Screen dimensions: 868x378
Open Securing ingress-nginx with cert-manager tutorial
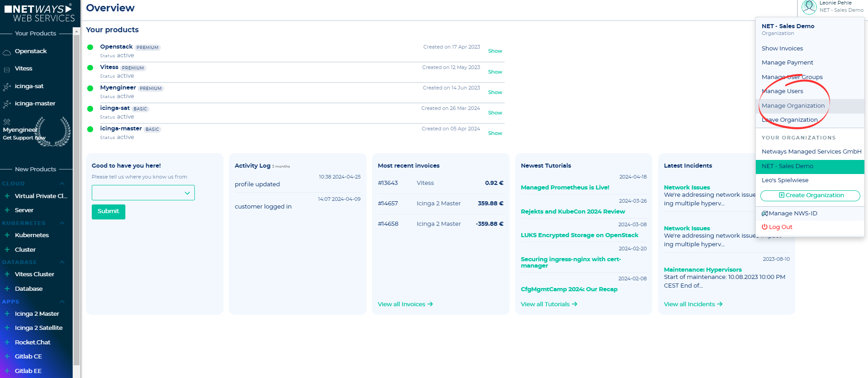point(571,262)
